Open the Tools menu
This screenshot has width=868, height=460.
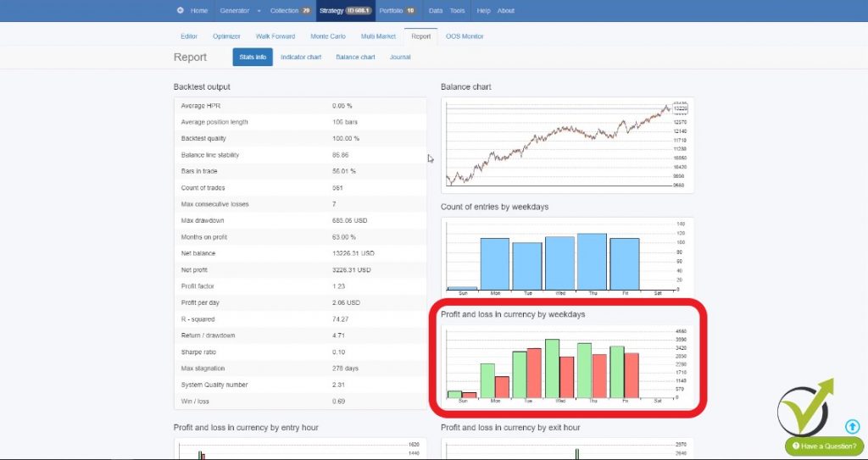click(457, 10)
